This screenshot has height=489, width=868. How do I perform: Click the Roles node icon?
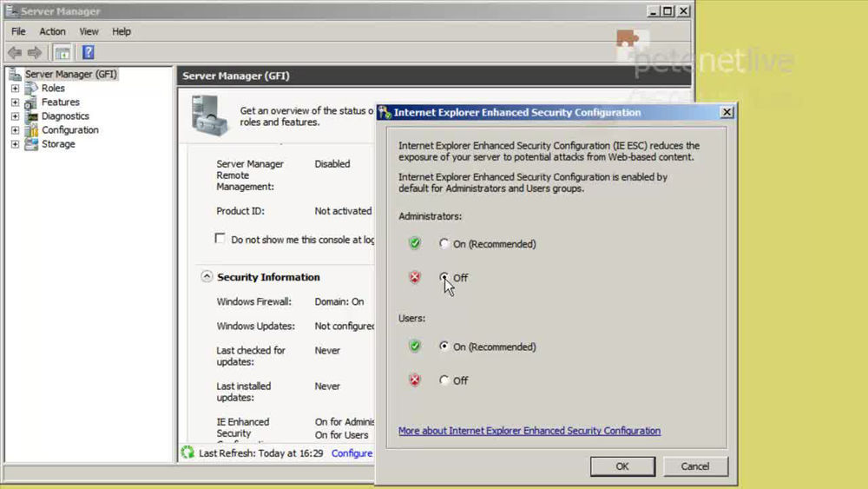[x=31, y=88]
